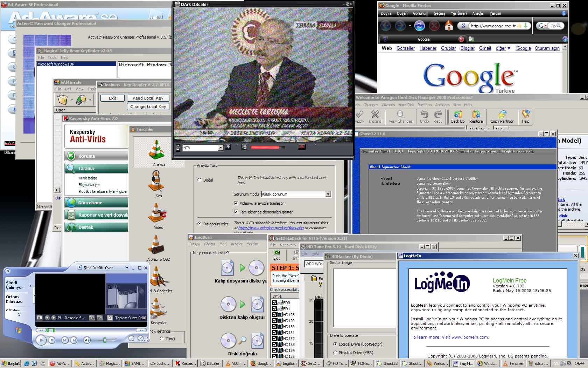Click the Media Player play button
The width and height of the screenshot is (588, 368).
(x=41, y=340)
